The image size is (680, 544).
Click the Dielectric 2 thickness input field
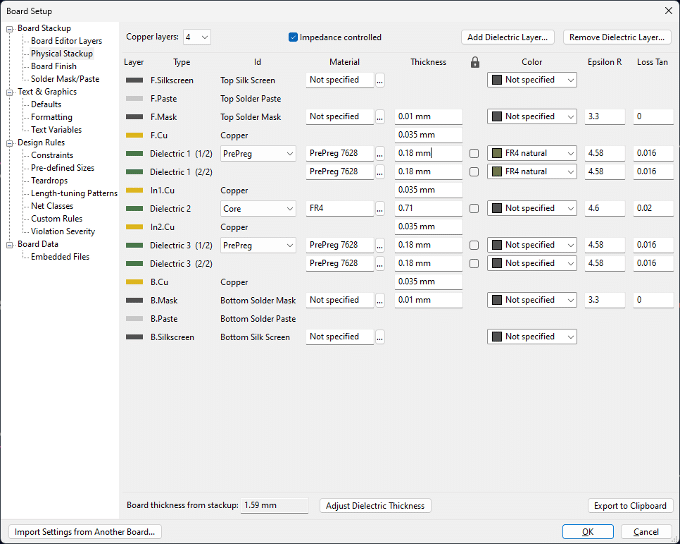pos(427,209)
